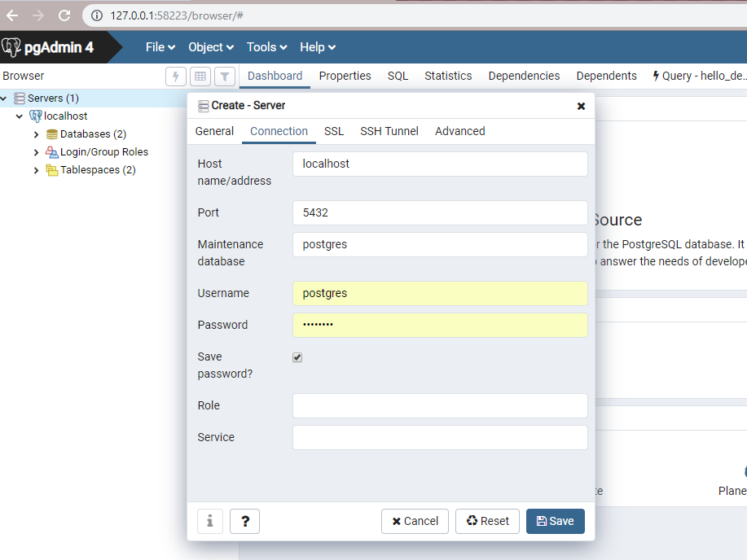Viewport: 747px width, 560px height.
Task: Click the Role input field
Action: (440, 405)
